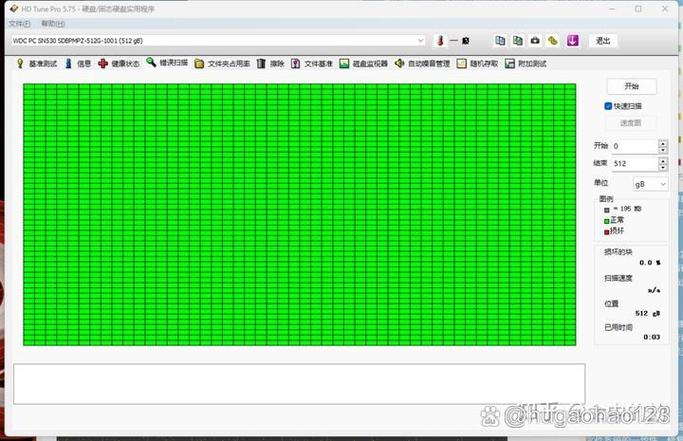Image resolution: width=683 pixels, height=441 pixels.
Task: Click the purple download arrow icon
Action: (x=572, y=41)
